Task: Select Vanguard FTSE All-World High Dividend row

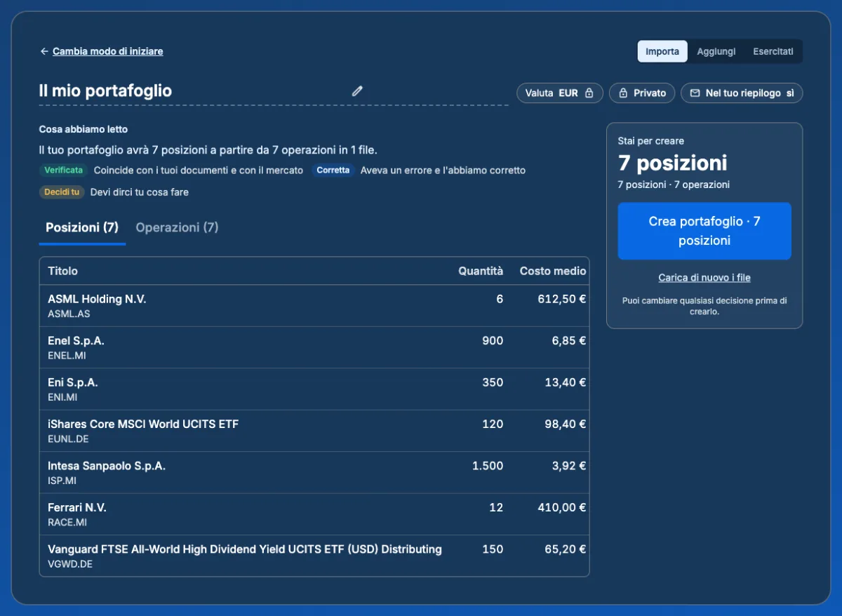Action: (x=314, y=556)
